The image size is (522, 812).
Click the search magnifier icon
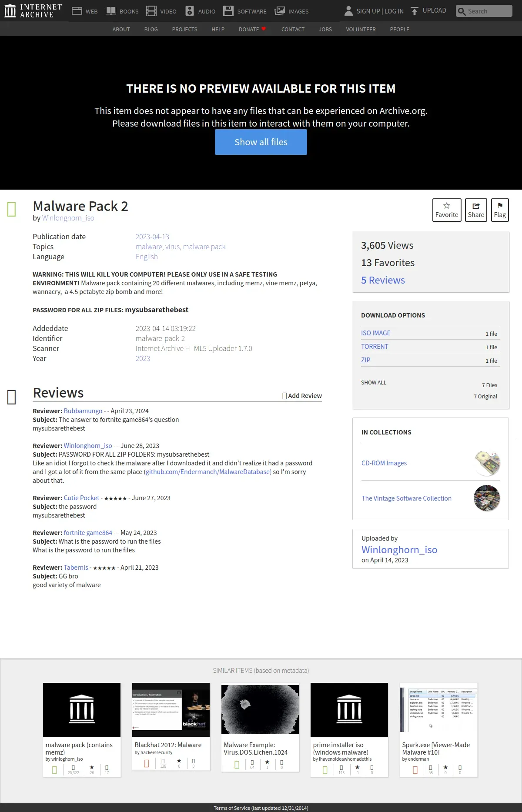462,11
